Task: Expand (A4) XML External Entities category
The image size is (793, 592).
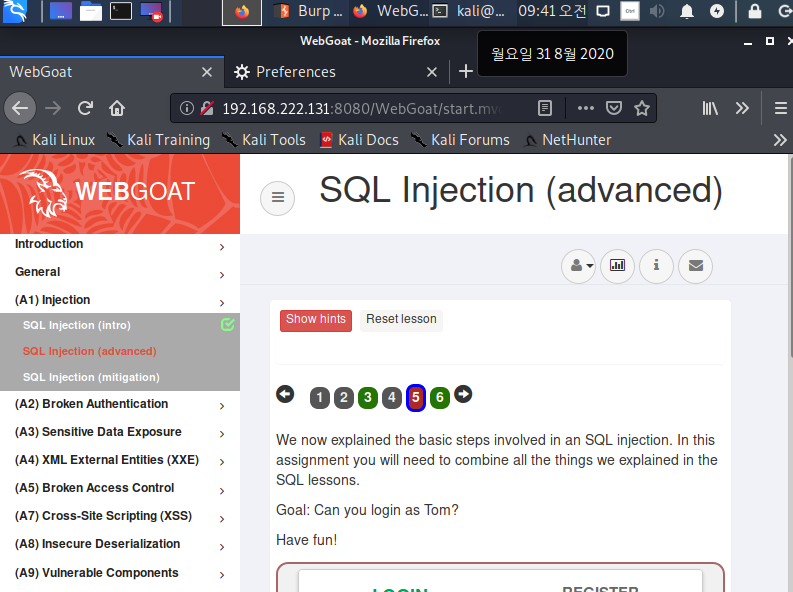Action: tap(120, 460)
